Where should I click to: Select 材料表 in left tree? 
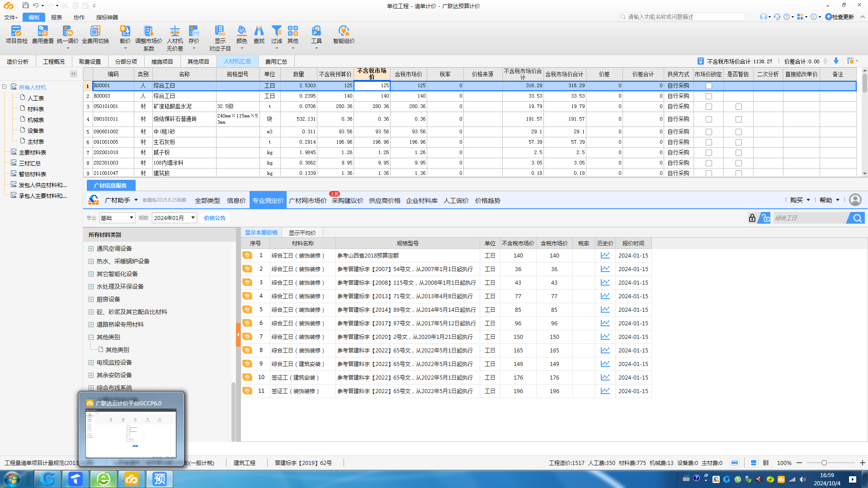tap(35, 109)
